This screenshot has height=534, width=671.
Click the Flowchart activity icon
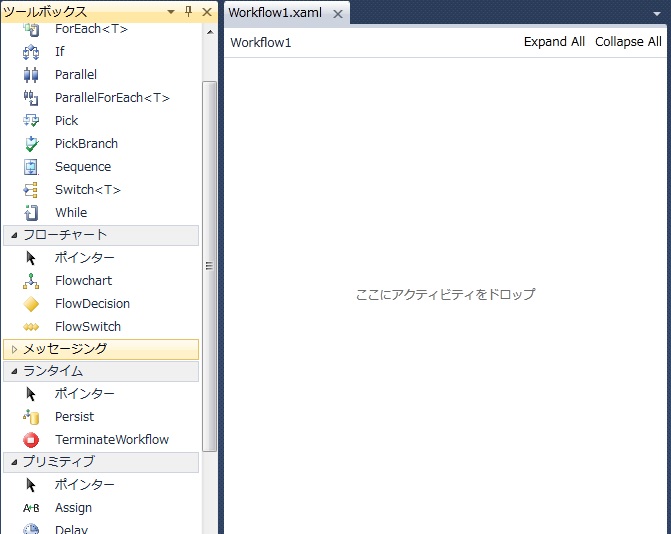[x=31, y=281]
